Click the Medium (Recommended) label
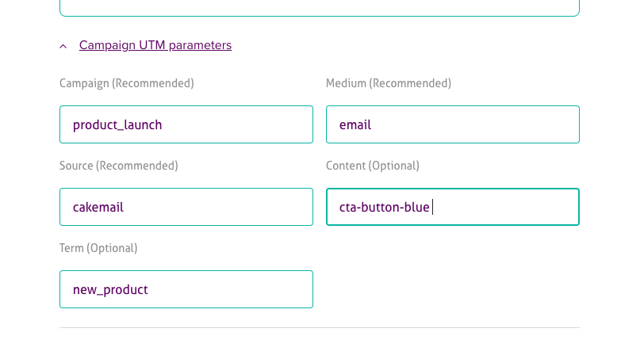This screenshot has height=359, width=644. tap(389, 83)
